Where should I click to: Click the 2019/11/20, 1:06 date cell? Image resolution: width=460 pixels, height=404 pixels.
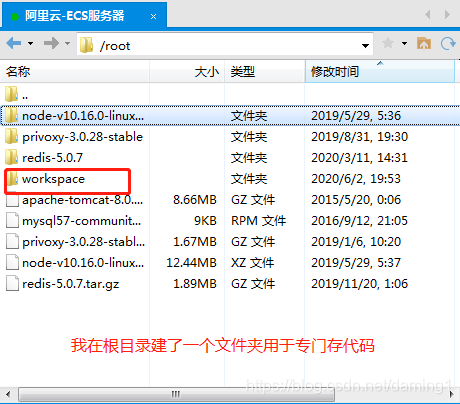(x=359, y=284)
